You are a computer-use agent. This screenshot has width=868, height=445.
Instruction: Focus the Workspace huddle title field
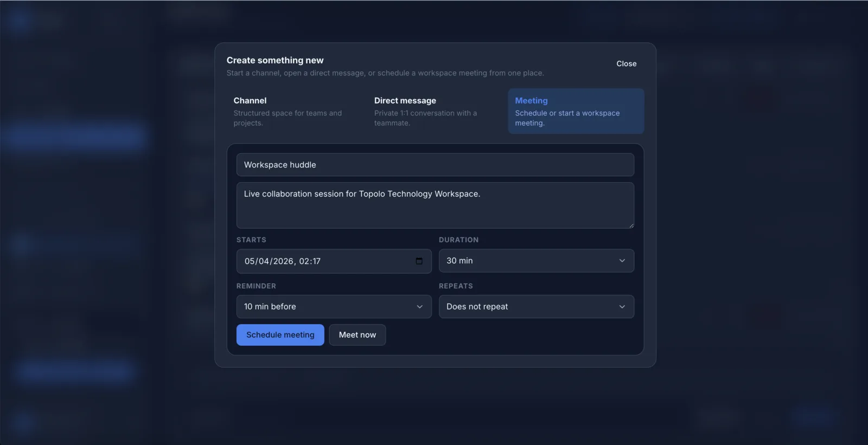click(x=435, y=165)
